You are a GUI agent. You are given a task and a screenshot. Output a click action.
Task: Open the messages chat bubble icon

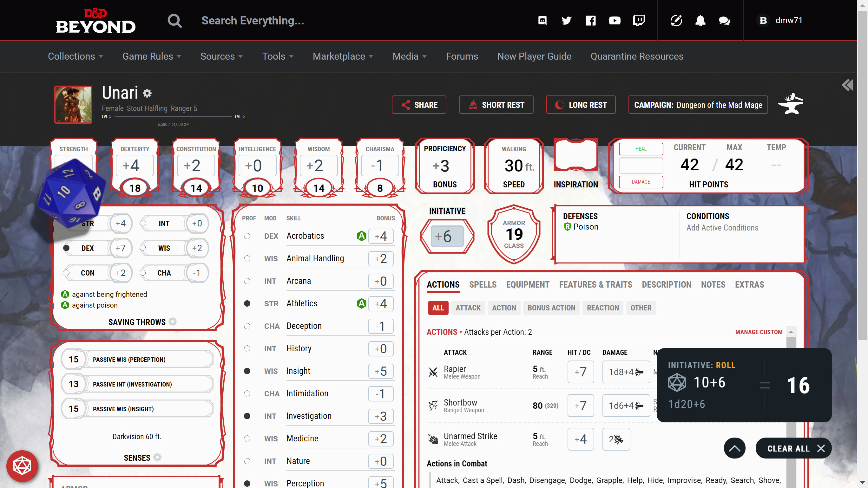(x=724, y=21)
